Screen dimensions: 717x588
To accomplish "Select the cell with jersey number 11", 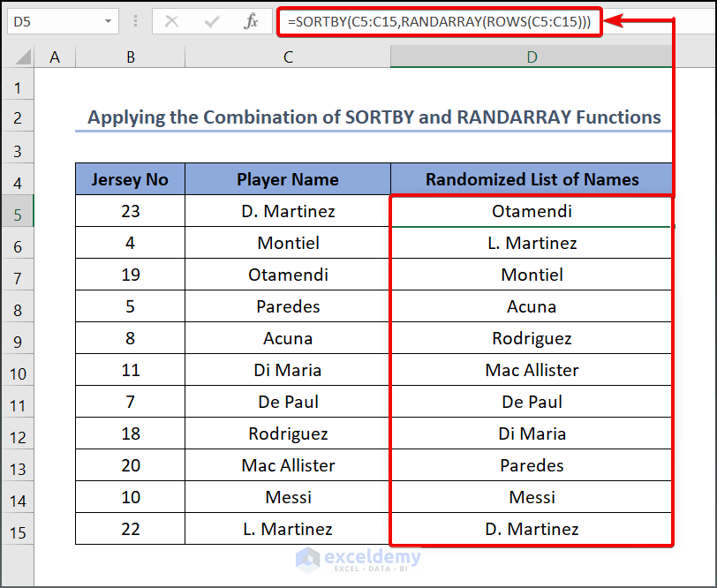I will pyautogui.click(x=131, y=370).
